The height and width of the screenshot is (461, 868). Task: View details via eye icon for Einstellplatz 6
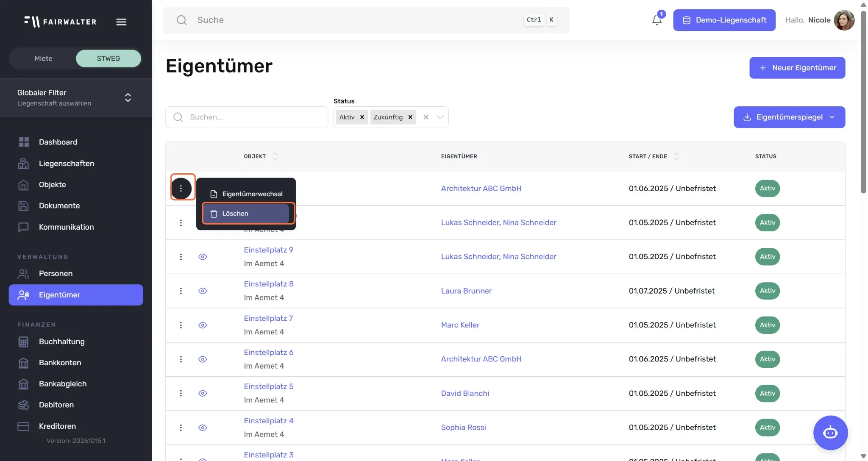pos(203,359)
